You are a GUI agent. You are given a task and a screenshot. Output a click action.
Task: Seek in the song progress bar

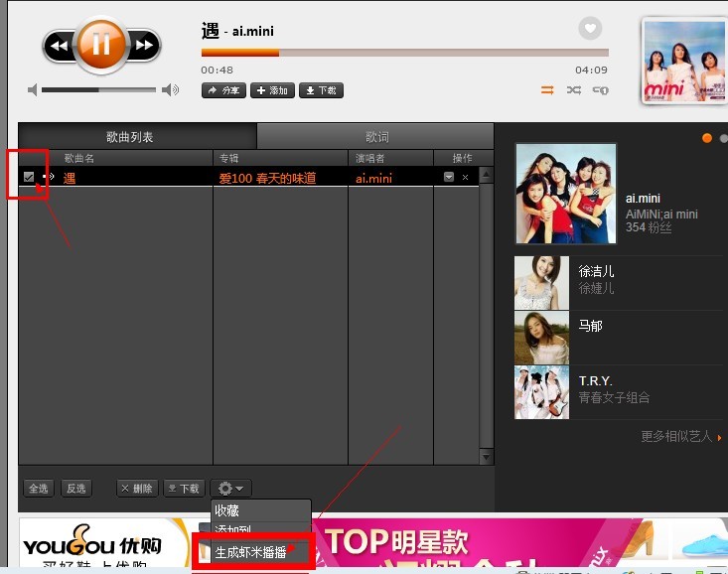pos(405,53)
